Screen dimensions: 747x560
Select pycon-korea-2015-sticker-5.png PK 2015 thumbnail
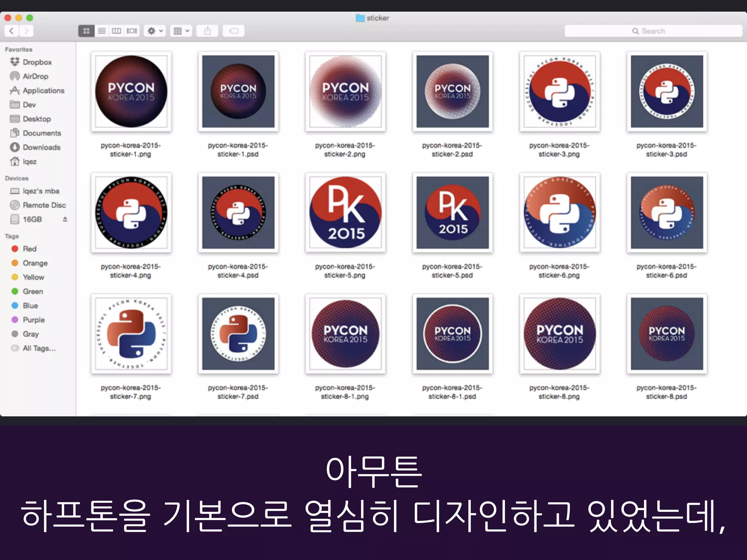[x=345, y=213]
